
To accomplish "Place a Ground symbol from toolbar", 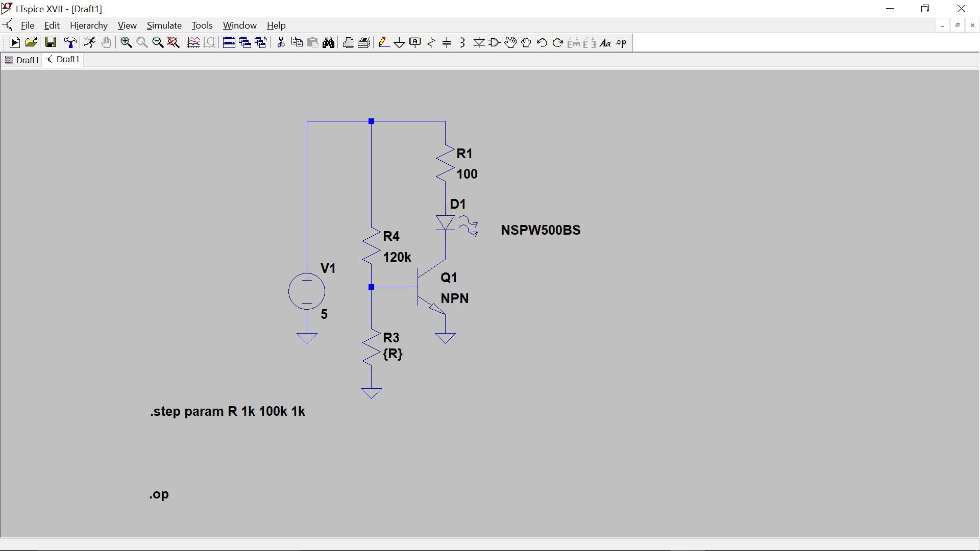I will (x=400, y=43).
